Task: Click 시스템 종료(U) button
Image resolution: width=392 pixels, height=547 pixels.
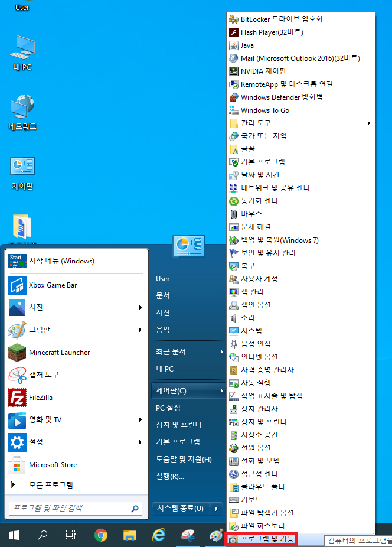Action: (x=180, y=509)
